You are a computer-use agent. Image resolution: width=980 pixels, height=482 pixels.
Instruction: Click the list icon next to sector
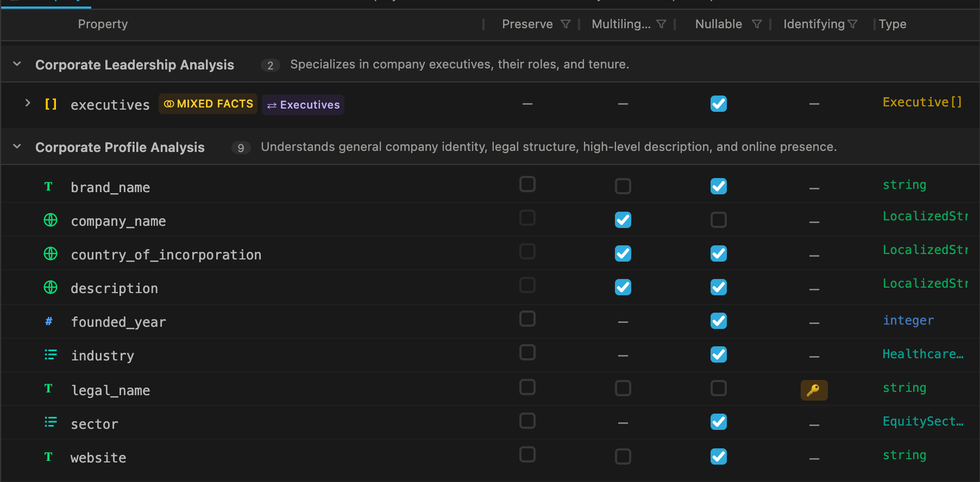pyautogui.click(x=51, y=422)
